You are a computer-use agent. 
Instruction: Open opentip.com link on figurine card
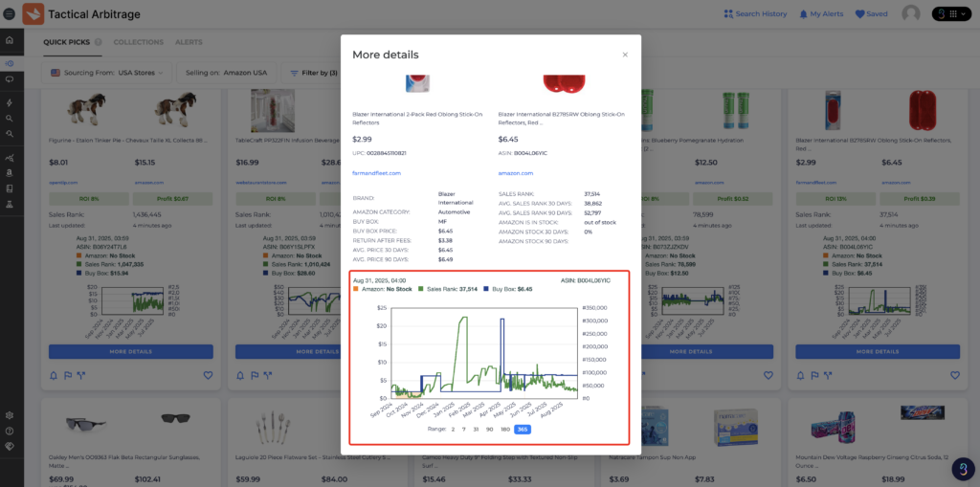click(62, 183)
